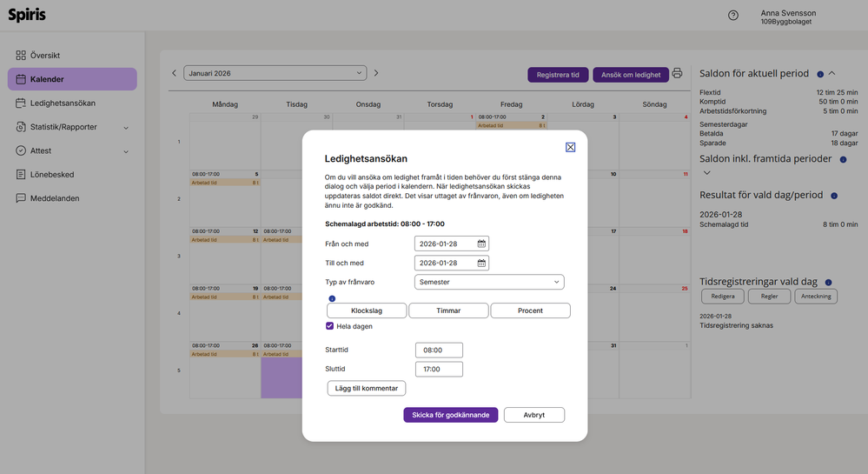Close the Ledighetsansökan dialog with X

[x=570, y=147]
